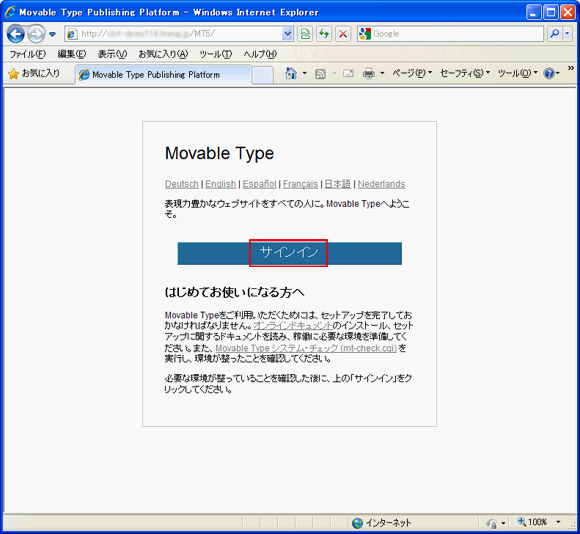Click the サインイン sign-in button

289,253
